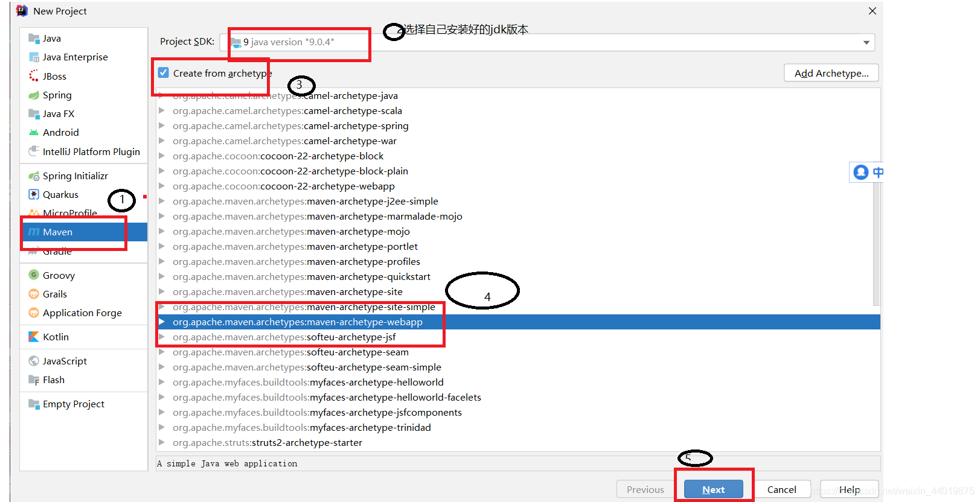980x502 pixels.
Task: Close the New Project dialog
Action: (873, 11)
